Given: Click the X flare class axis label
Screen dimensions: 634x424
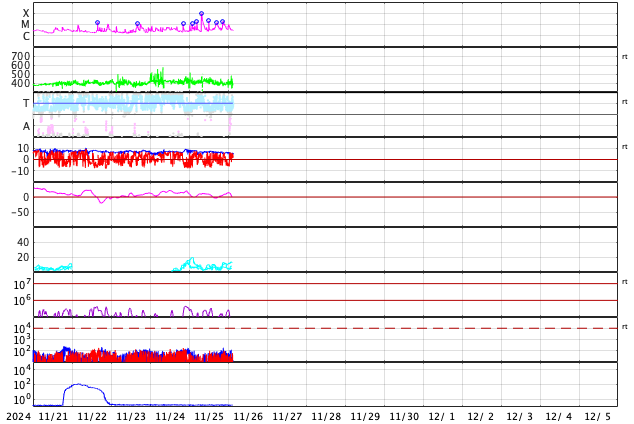Looking at the screenshot, I should (26, 13).
